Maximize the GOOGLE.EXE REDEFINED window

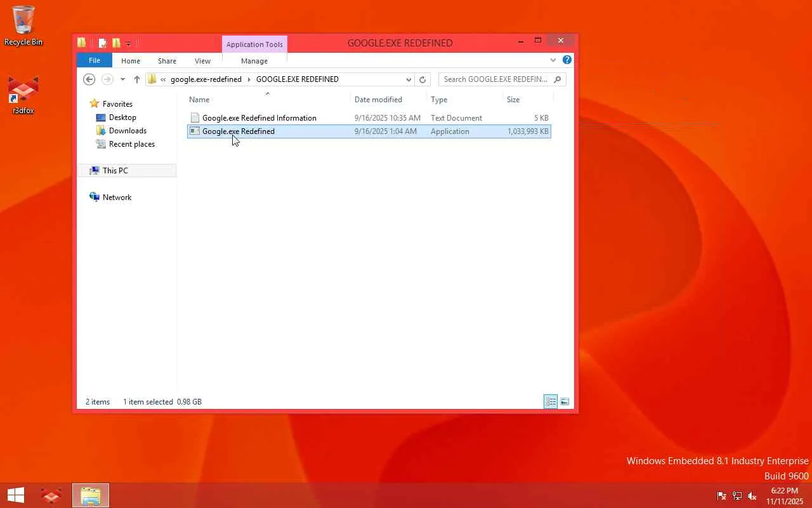[x=538, y=41]
